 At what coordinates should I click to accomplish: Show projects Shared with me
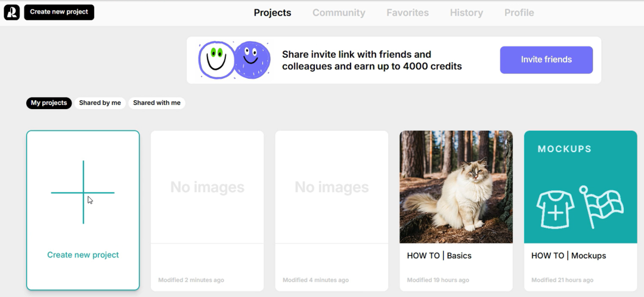point(156,103)
